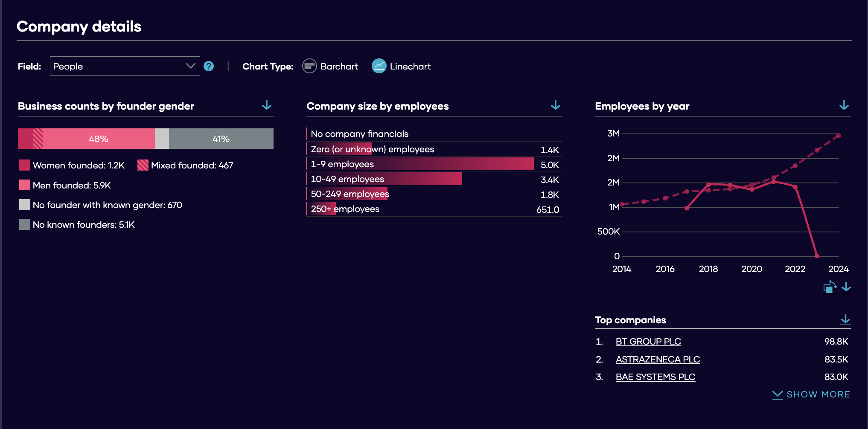Expand the list with SHOW MORE

[811, 394]
